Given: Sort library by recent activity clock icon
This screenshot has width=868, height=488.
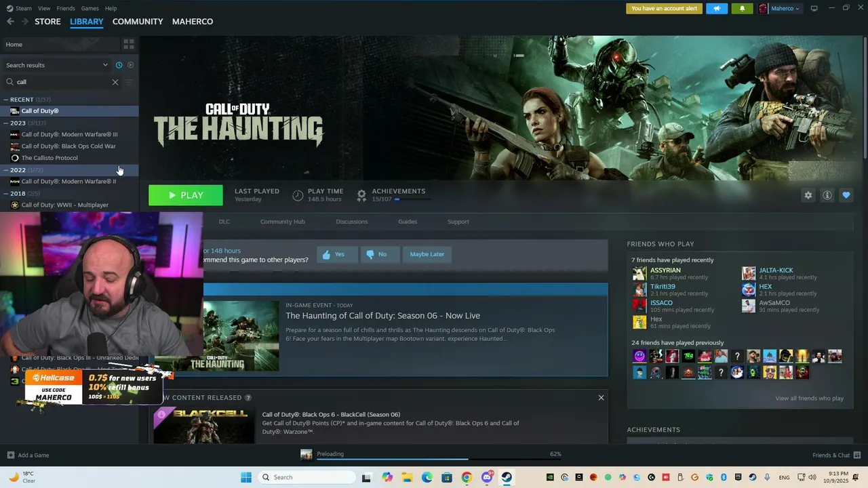Looking at the screenshot, I should coord(119,65).
